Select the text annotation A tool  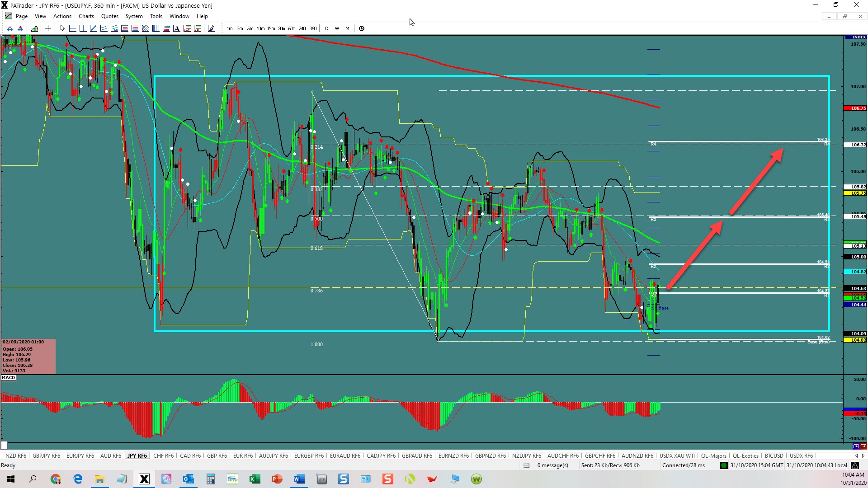click(x=177, y=28)
